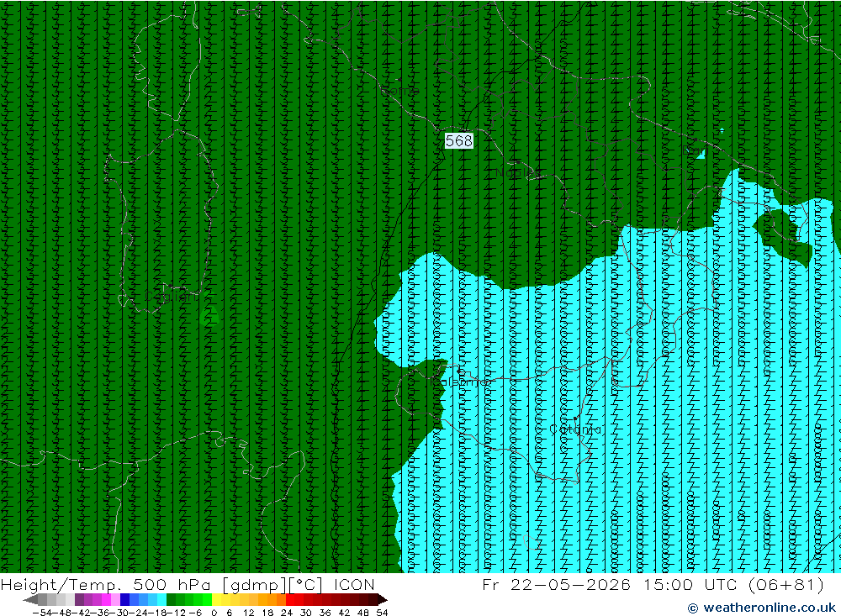Select the Catania city label
This screenshot has width=841, height=616.
tap(575, 429)
